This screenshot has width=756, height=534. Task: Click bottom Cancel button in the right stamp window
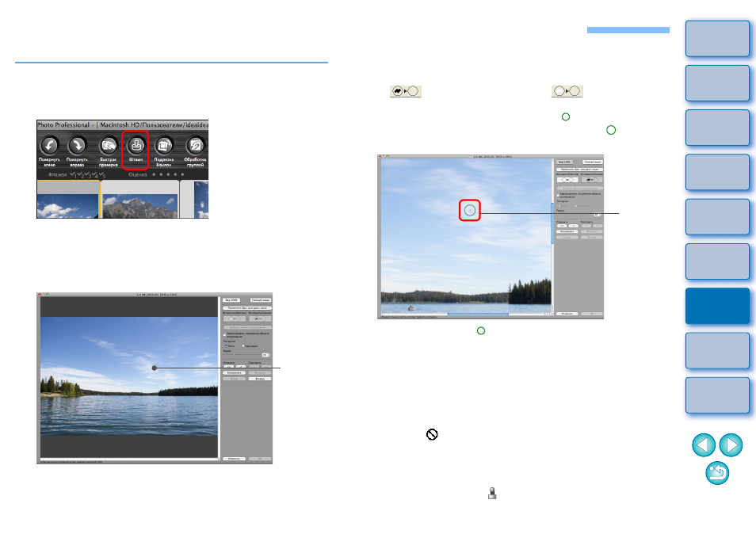click(x=567, y=314)
